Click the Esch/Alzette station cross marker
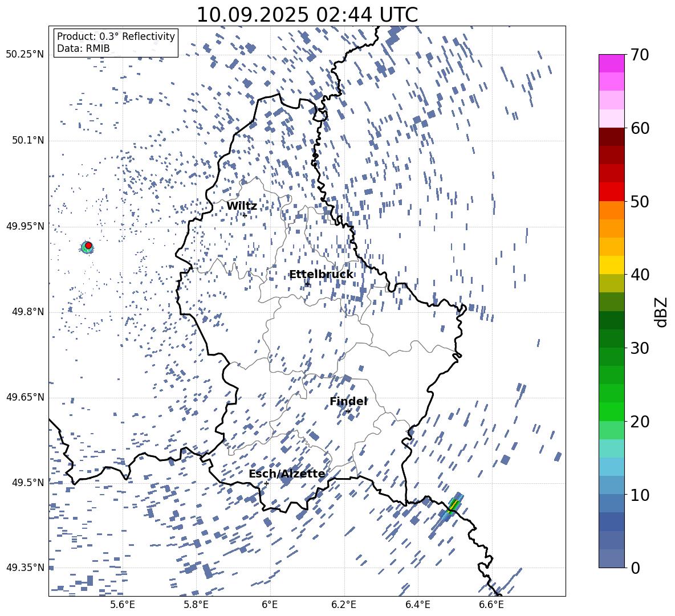 click(266, 483)
